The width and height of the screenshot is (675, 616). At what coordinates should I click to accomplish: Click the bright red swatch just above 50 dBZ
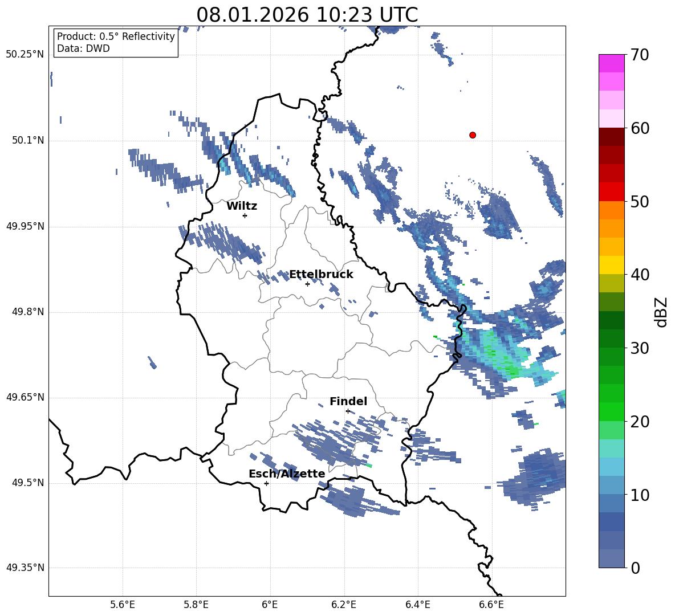[611, 192]
